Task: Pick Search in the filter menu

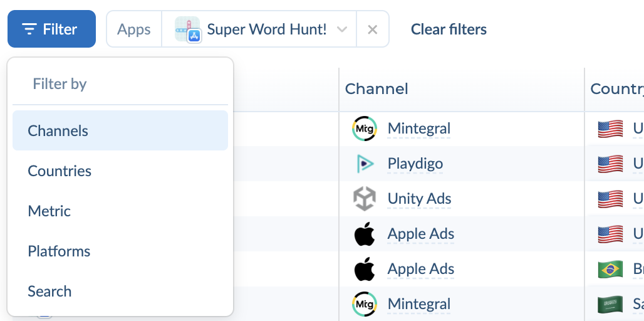Action: point(120,291)
